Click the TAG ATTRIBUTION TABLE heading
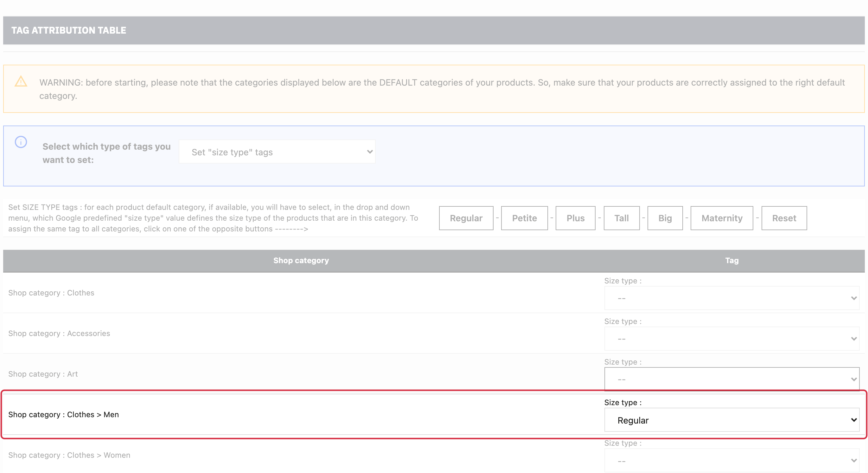 click(x=69, y=30)
